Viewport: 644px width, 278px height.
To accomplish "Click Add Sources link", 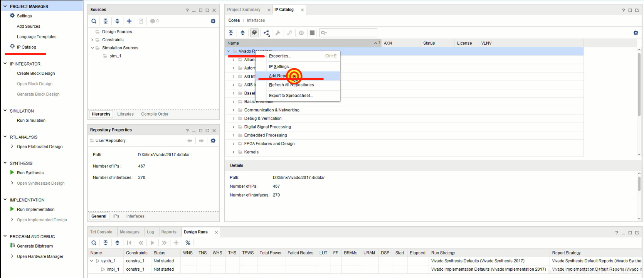I will (29, 26).
